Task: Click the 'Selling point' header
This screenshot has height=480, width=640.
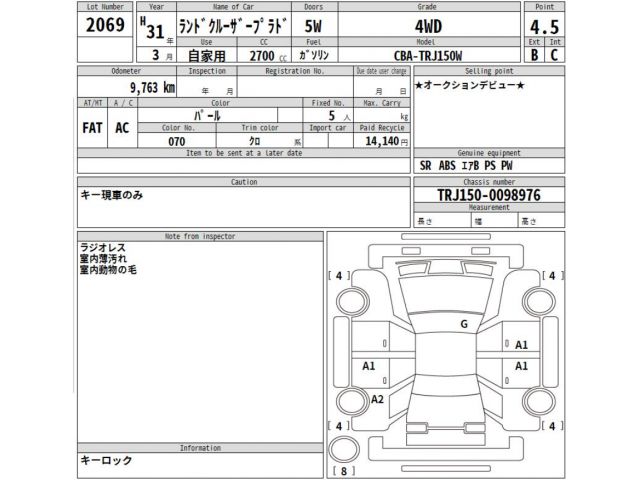Action: [489, 71]
